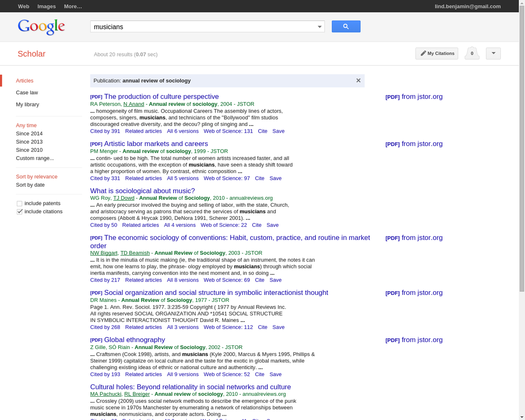
Task: Open author profile TD Beamish
Action: point(135,253)
